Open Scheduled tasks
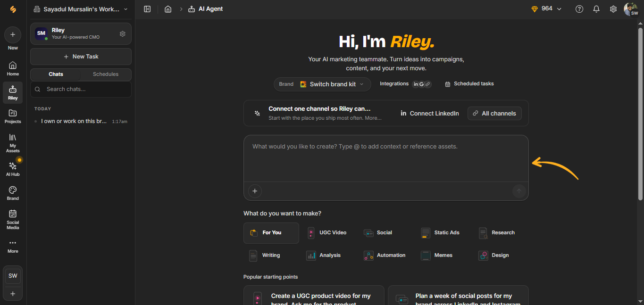 469,84
